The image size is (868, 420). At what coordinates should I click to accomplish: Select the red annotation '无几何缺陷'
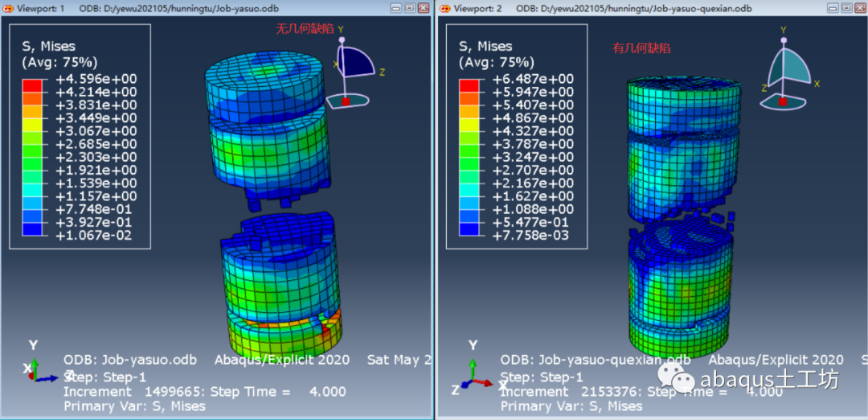pyautogui.click(x=305, y=29)
